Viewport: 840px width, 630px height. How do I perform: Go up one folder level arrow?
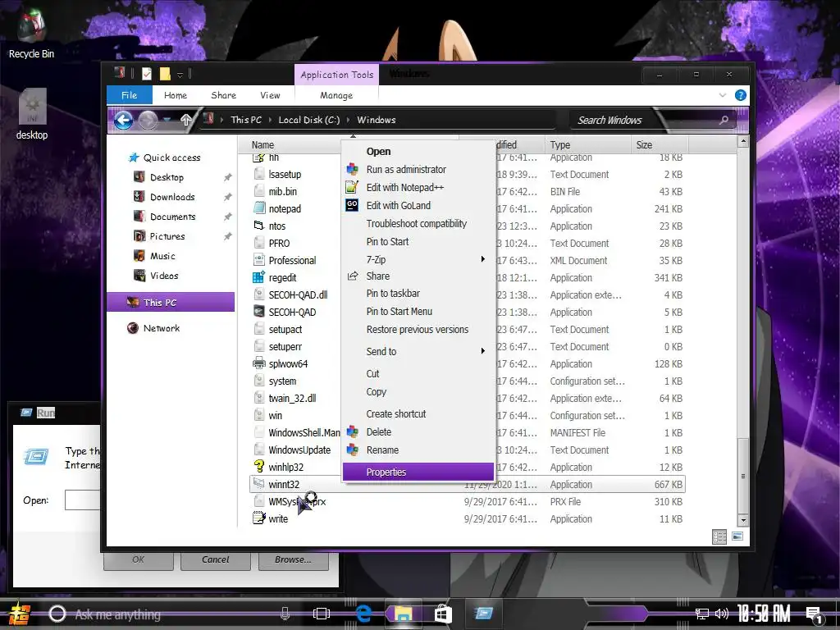(186, 120)
